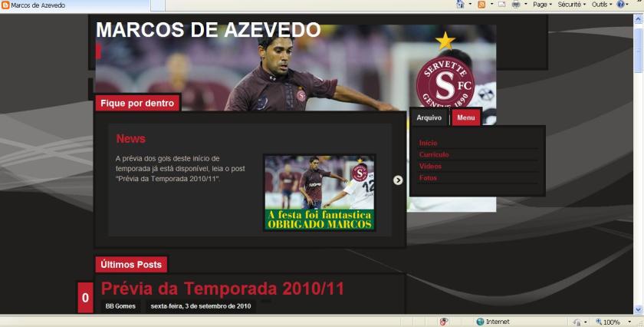
Task: Click the popup blocker icon in status bar
Action: point(444,322)
